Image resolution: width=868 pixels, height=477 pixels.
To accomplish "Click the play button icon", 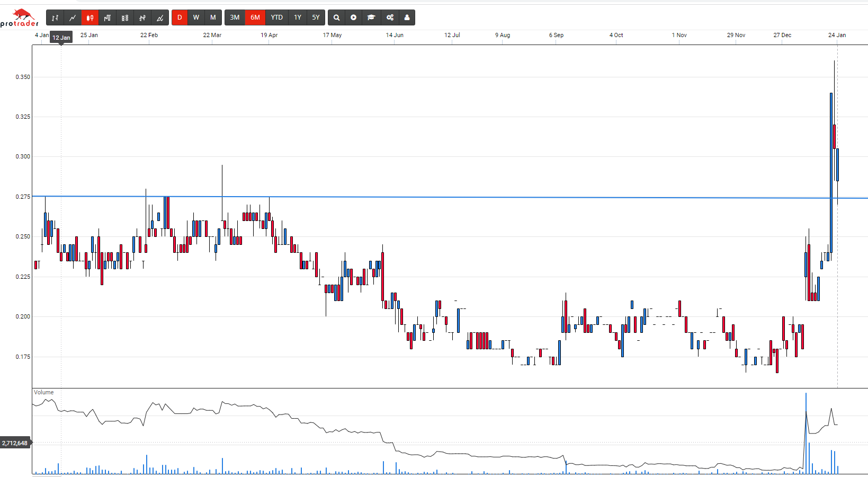I will click(x=354, y=17).
